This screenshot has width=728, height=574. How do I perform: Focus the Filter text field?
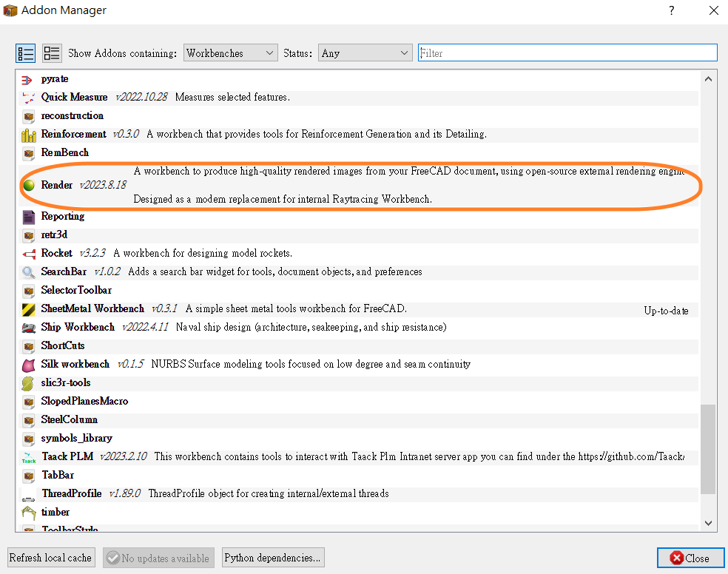point(567,53)
